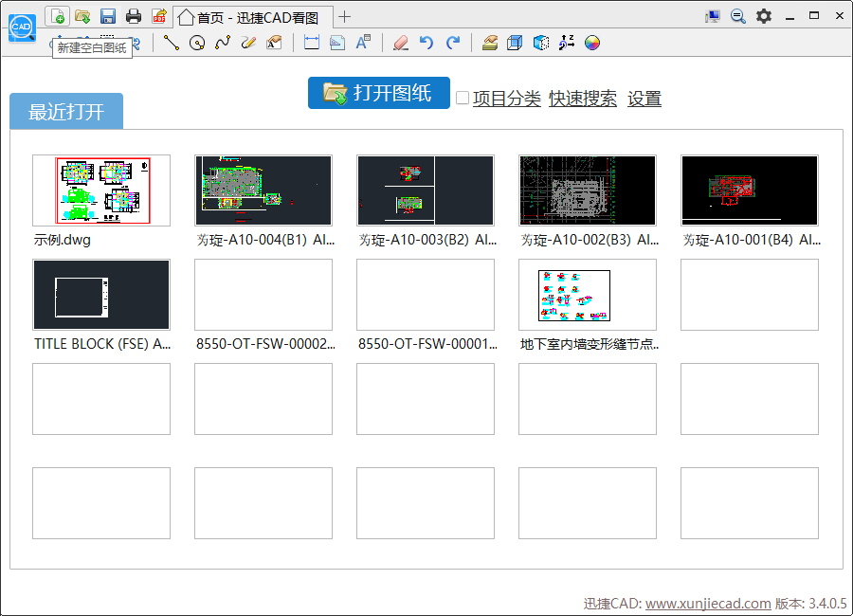
Task: Click the 项目分类 link
Action: (x=506, y=99)
